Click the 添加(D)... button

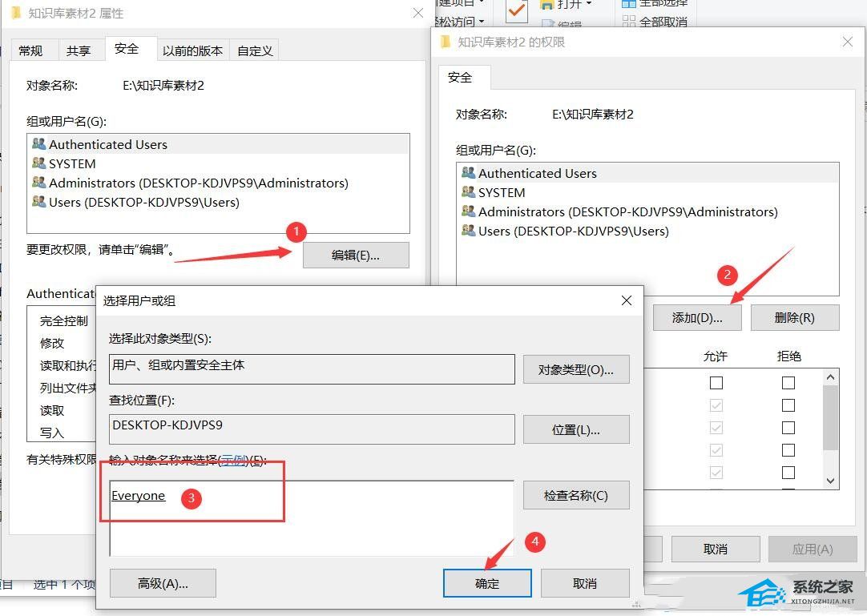(x=696, y=317)
